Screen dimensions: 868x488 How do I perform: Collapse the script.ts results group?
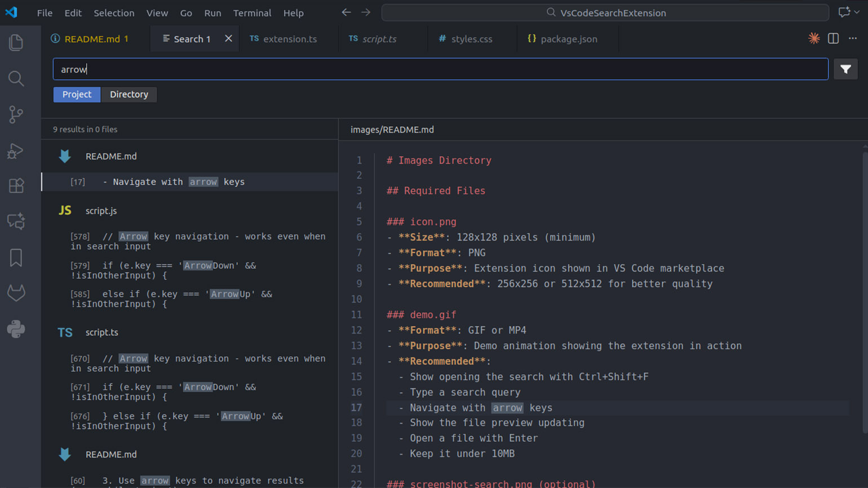pos(101,332)
